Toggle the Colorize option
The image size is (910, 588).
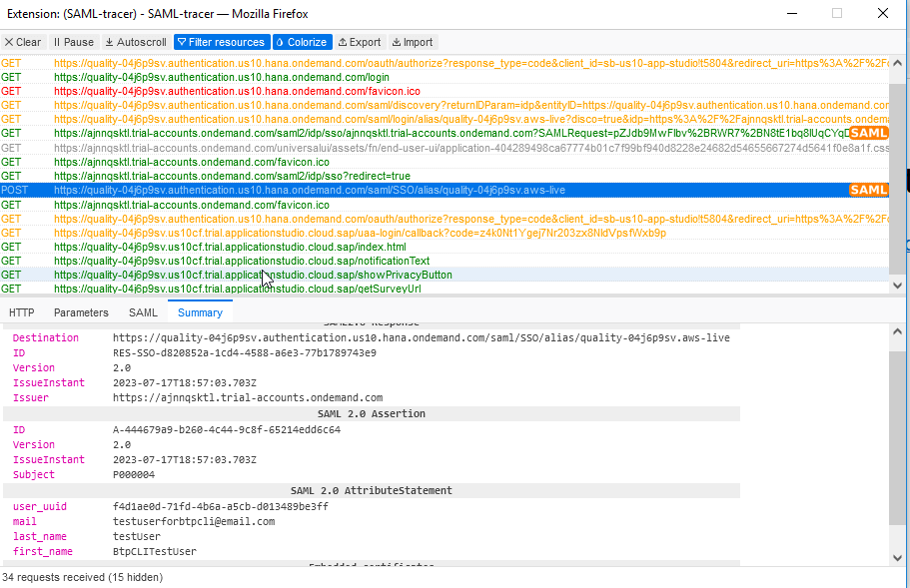tap(303, 42)
